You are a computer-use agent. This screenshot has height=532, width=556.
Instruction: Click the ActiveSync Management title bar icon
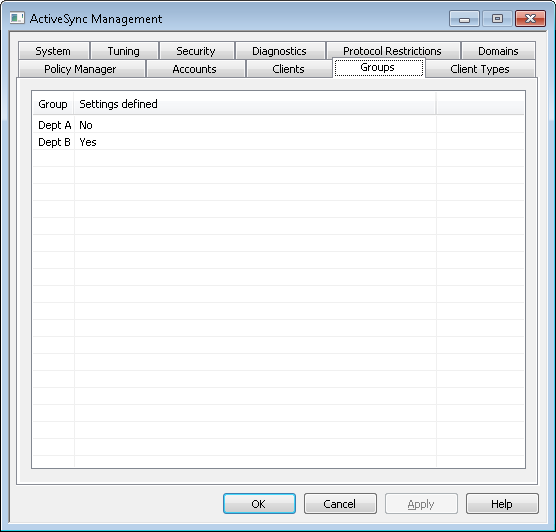[17, 18]
